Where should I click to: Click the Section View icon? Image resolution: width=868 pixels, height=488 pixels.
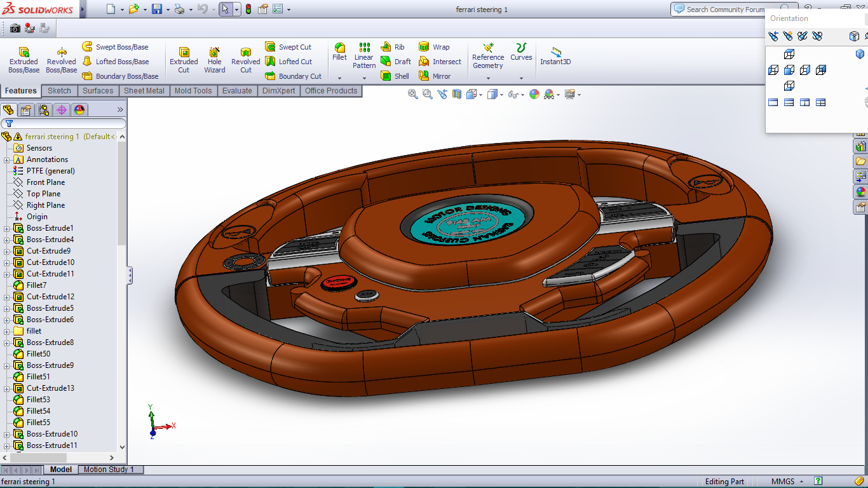(457, 94)
